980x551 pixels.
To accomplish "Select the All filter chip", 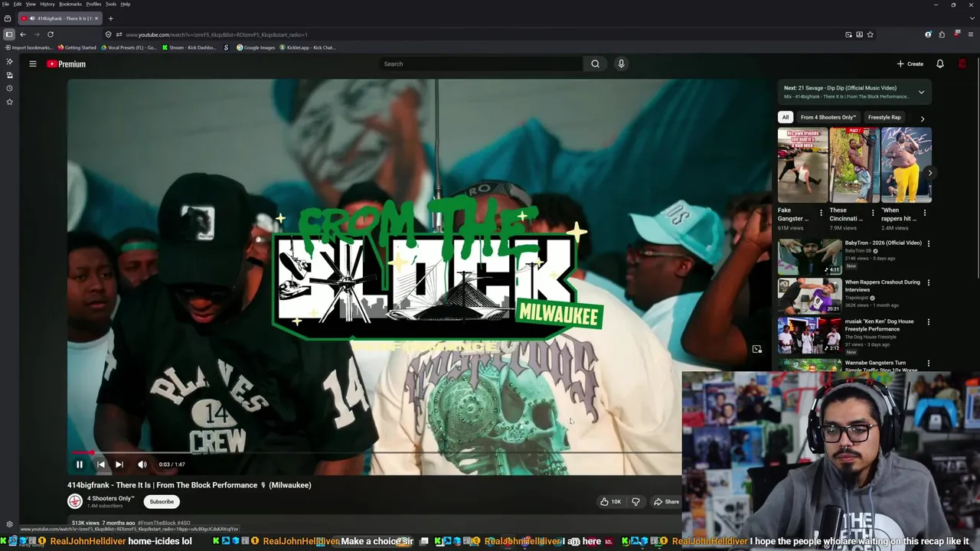I will point(785,118).
